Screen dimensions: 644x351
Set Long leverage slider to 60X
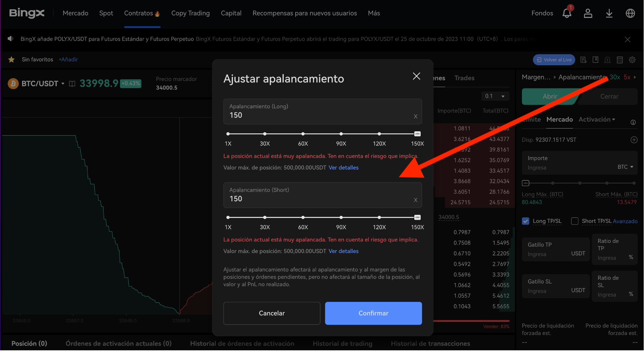pos(303,134)
